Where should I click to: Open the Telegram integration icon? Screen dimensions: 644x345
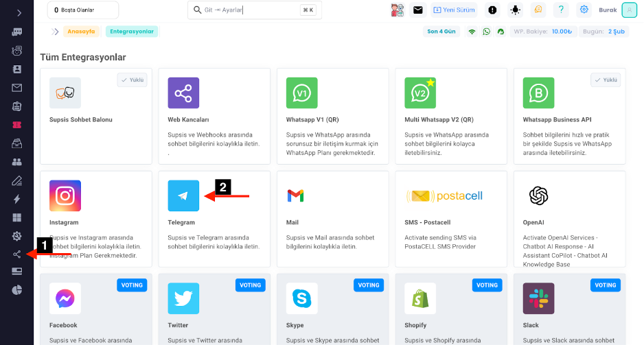point(183,195)
